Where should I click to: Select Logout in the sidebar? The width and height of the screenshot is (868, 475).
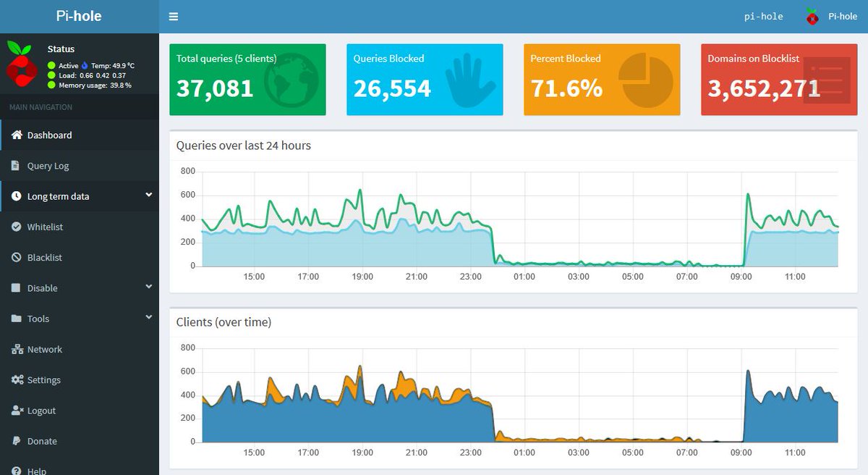80,410
